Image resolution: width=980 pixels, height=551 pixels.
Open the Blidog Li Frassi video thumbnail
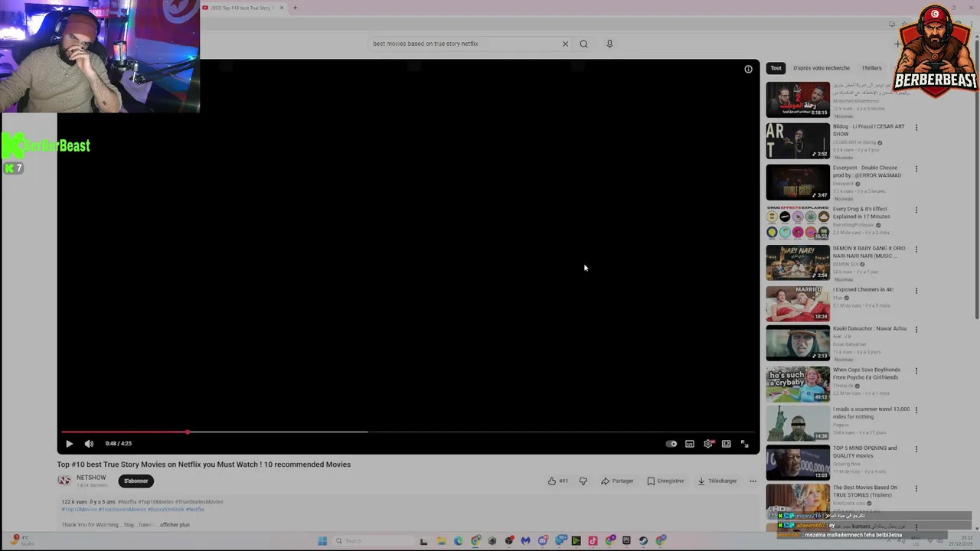pyautogui.click(x=798, y=141)
